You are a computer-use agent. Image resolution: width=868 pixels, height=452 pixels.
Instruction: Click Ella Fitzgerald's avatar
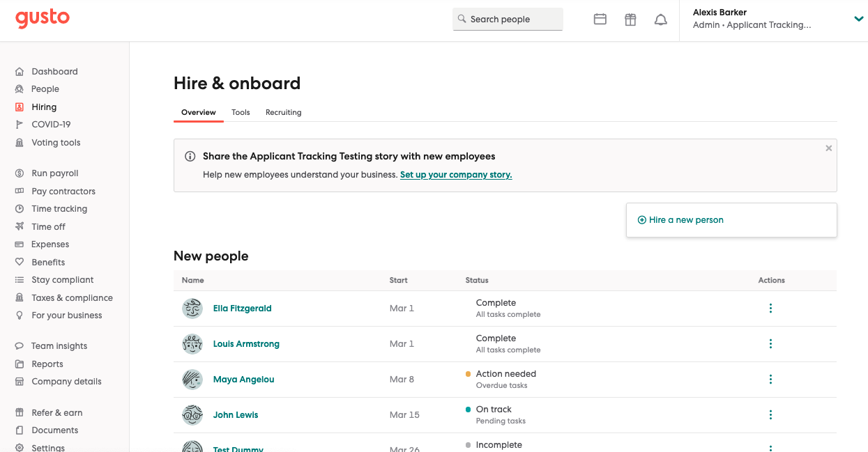coord(192,309)
